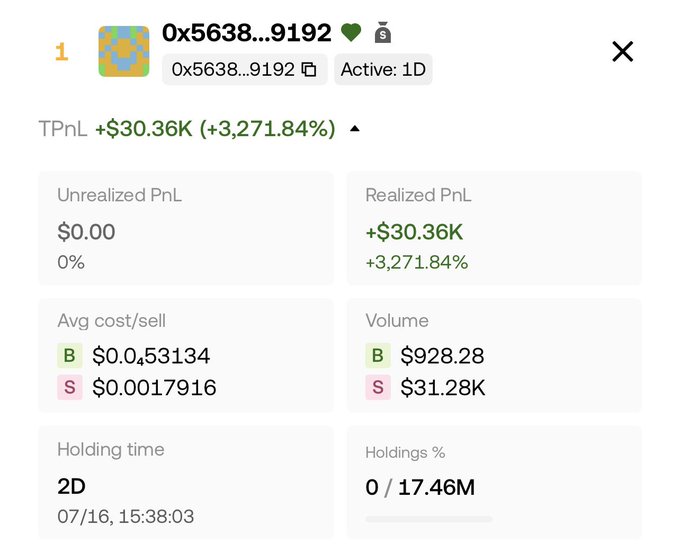Image resolution: width=680 pixels, height=551 pixels.
Task: Click the S badge in Avg cost/sell
Action: point(70,387)
